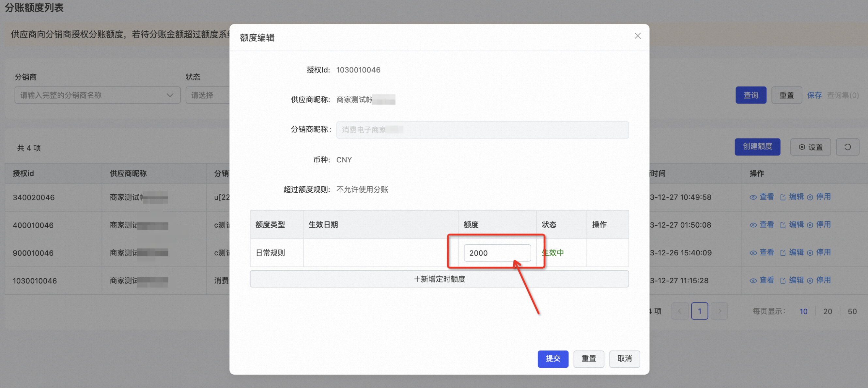Go to previous page arrow
The height and width of the screenshot is (388, 868).
click(679, 311)
